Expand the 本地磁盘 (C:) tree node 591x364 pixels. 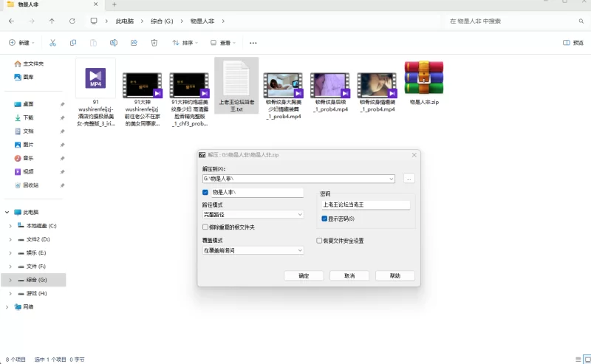(10, 226)
